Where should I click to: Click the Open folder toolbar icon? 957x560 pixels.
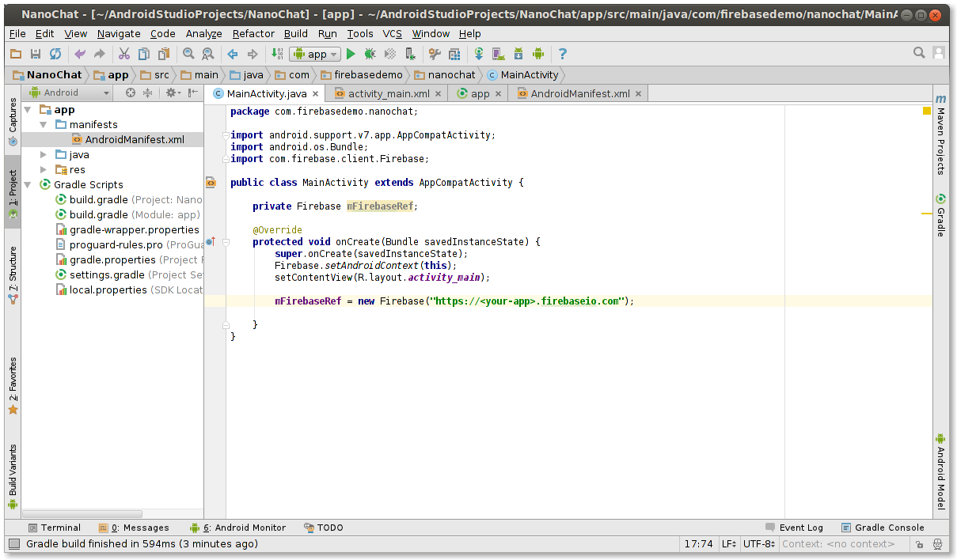(x=16, y=54)
